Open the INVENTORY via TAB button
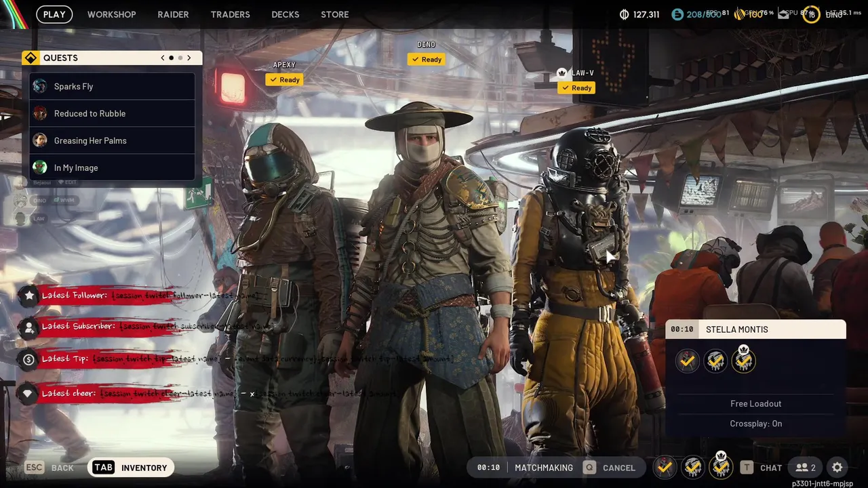 tap(130, 468)
